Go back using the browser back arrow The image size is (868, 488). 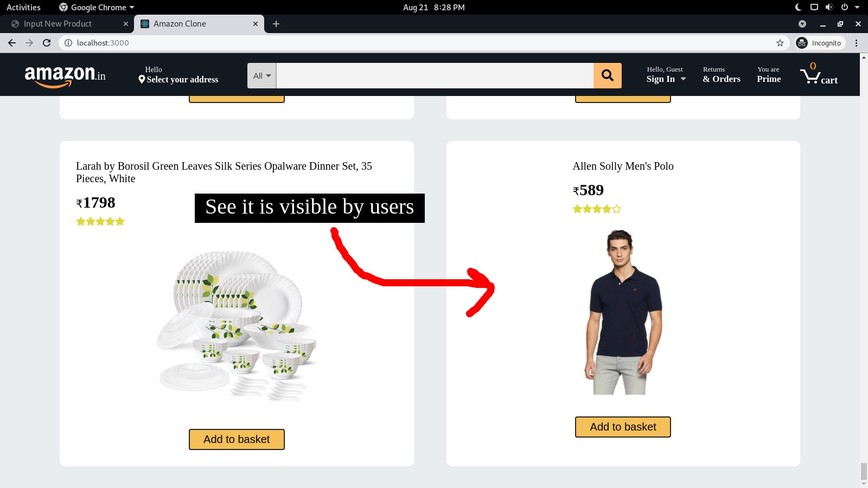pos(12,43)
